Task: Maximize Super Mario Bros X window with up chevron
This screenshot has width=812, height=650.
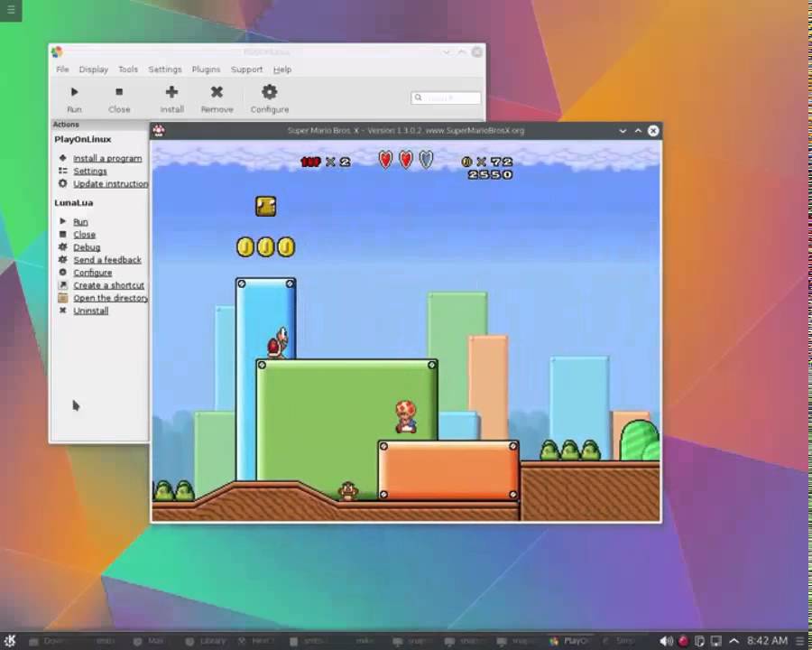Action: pos(638,131)
